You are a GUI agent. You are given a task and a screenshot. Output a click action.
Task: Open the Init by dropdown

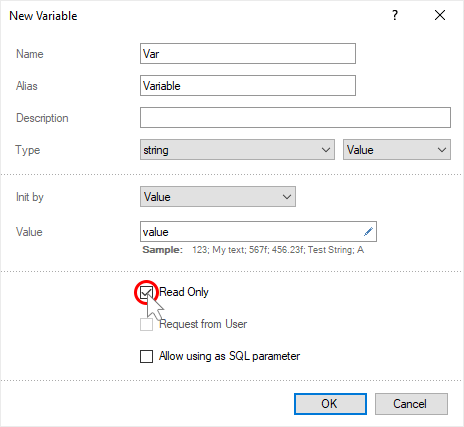[218, 197]
